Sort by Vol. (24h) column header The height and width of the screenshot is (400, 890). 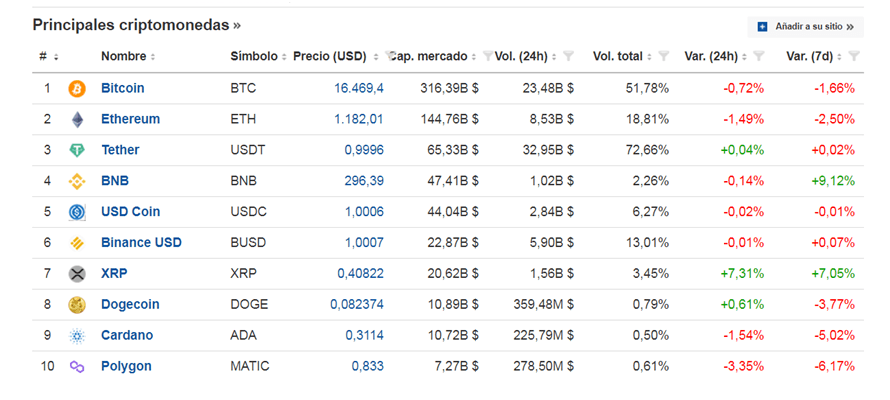527,56
